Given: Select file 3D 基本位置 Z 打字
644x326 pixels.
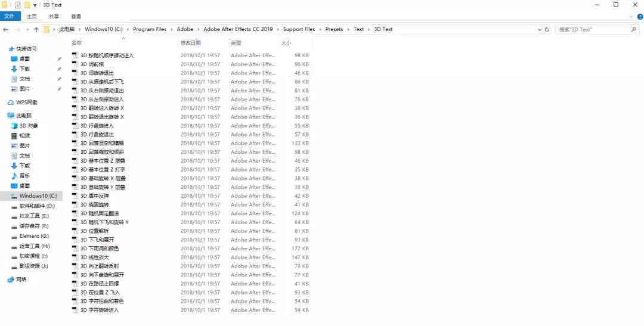Looking at the screenshot, I should 103,170.
